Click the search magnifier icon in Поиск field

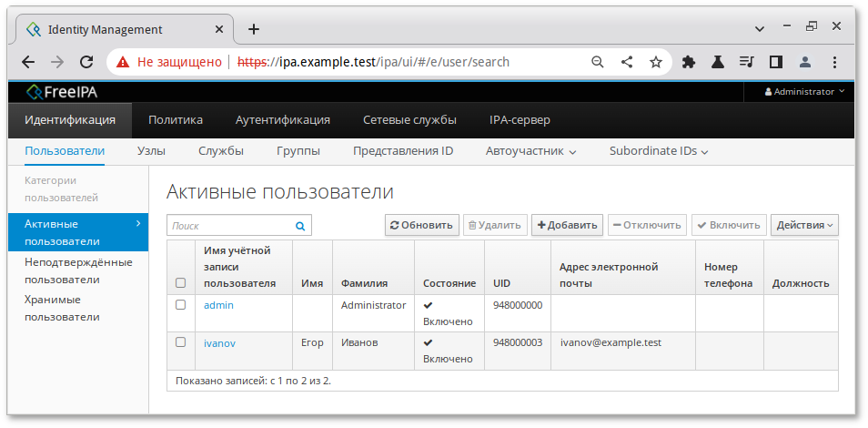tap(300, 226)
